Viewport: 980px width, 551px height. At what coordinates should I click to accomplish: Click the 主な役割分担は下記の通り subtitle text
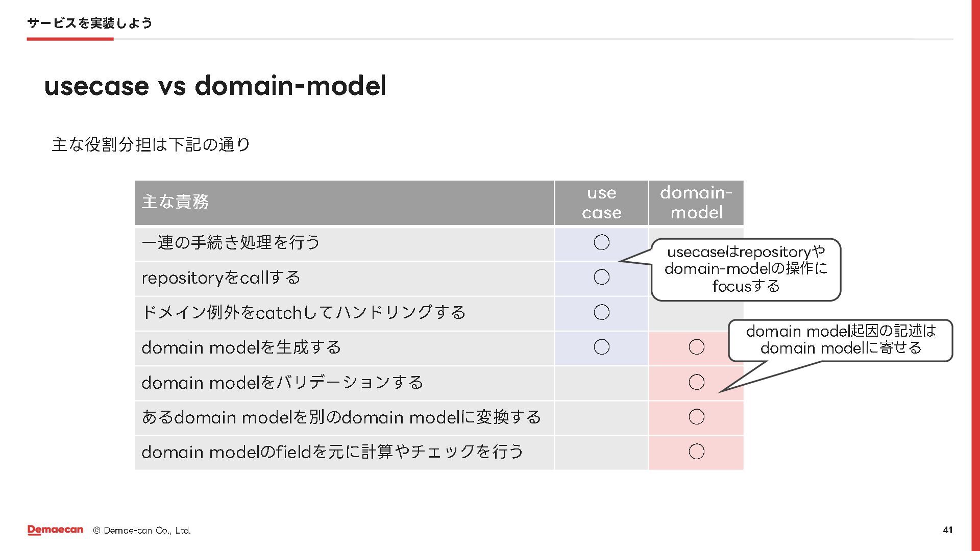point(151,145)
